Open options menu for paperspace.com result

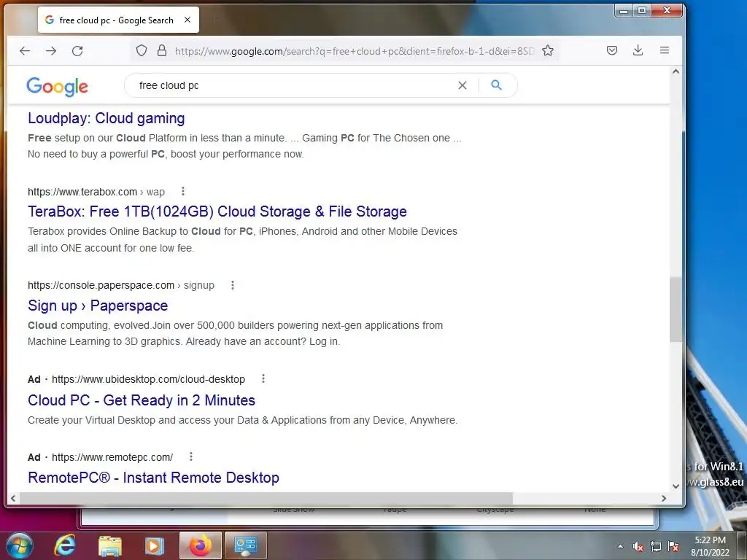[x=233, y=285]
